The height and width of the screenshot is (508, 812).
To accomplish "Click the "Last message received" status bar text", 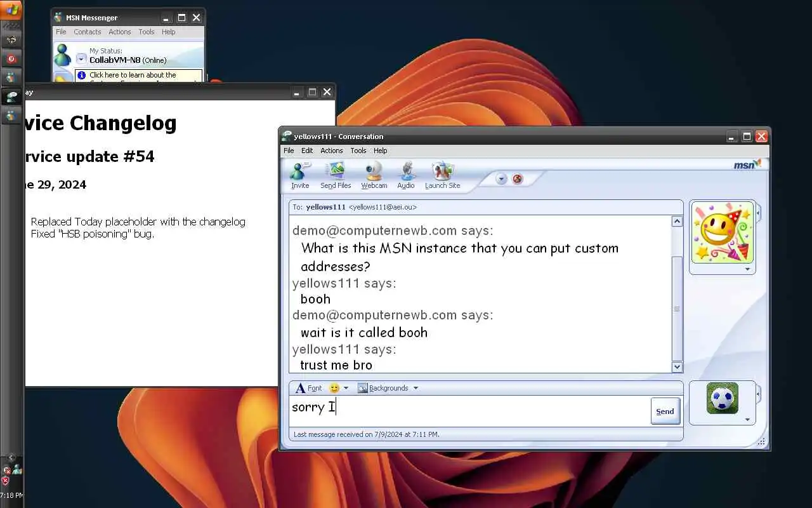I will point(367,434).
